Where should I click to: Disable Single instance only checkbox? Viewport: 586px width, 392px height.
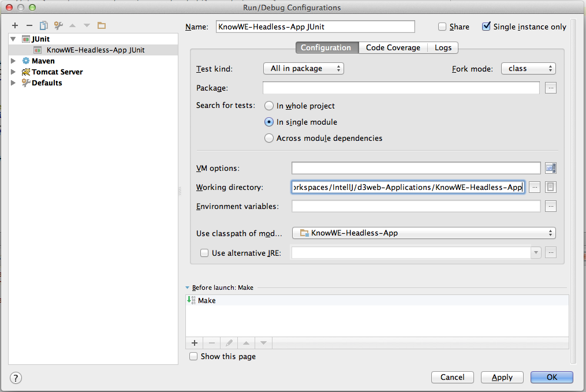[486, 26]
